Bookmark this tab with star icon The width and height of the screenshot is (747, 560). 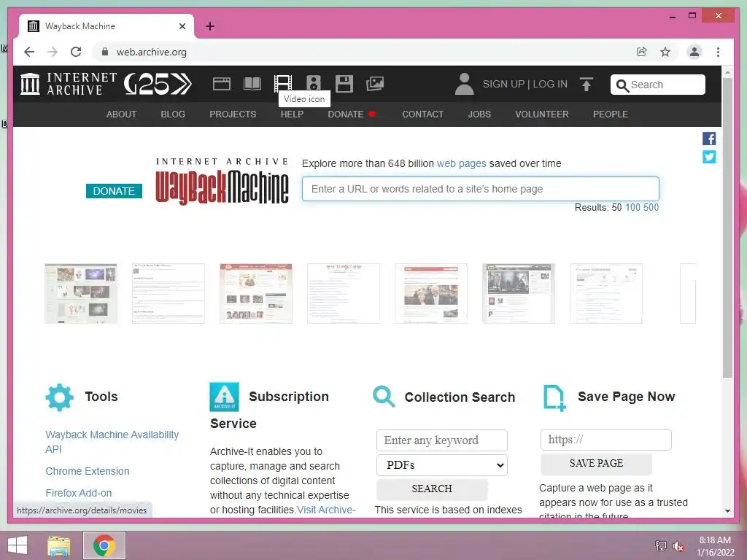665,52
